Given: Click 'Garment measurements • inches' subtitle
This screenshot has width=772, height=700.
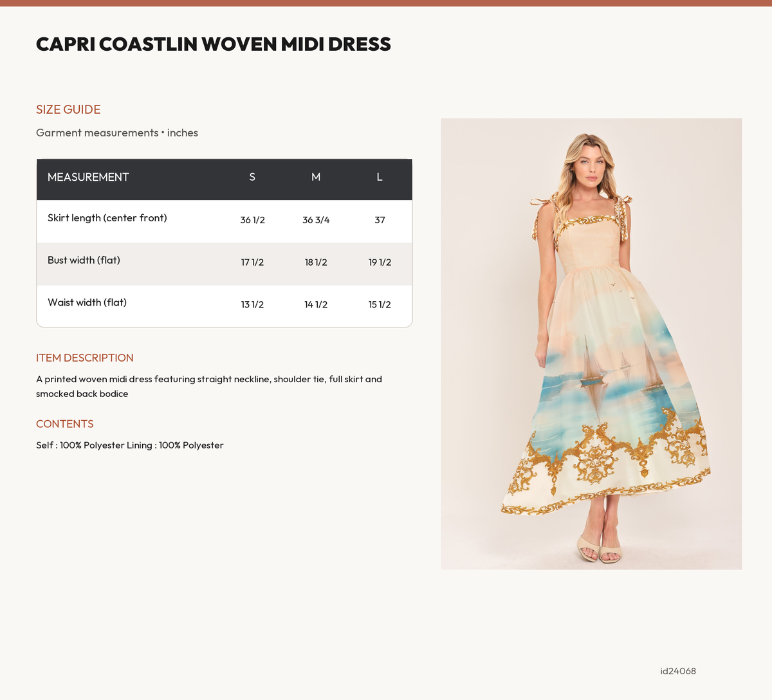Looking at the screenshot, I should (x=117, y=133).
